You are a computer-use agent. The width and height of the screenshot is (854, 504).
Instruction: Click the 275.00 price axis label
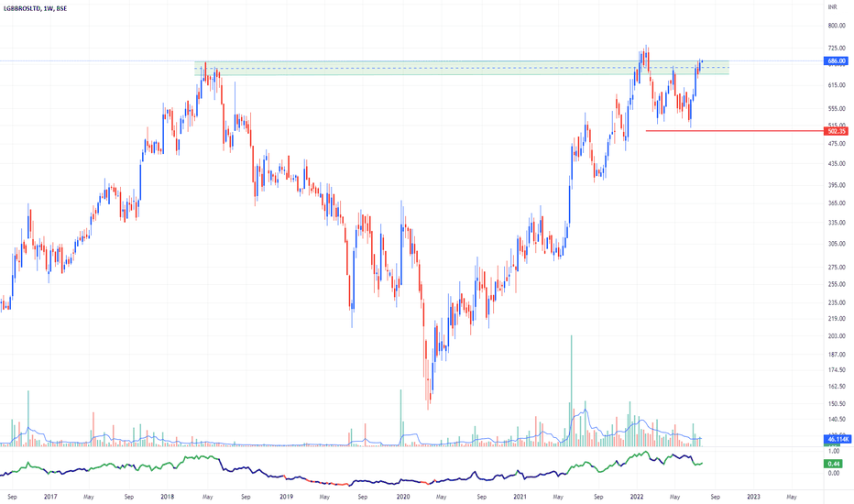(837, 268)
